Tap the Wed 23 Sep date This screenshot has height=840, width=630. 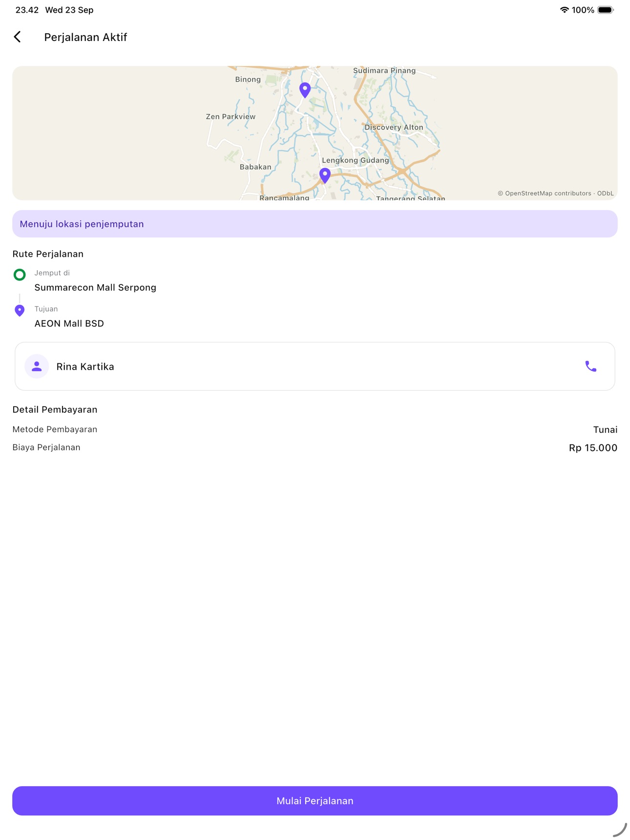69,10
